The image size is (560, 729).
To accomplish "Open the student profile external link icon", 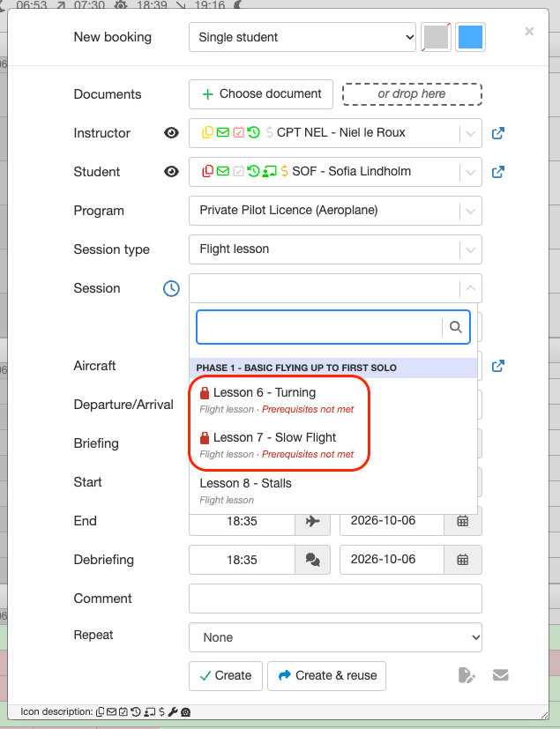I will pos(498,172).
